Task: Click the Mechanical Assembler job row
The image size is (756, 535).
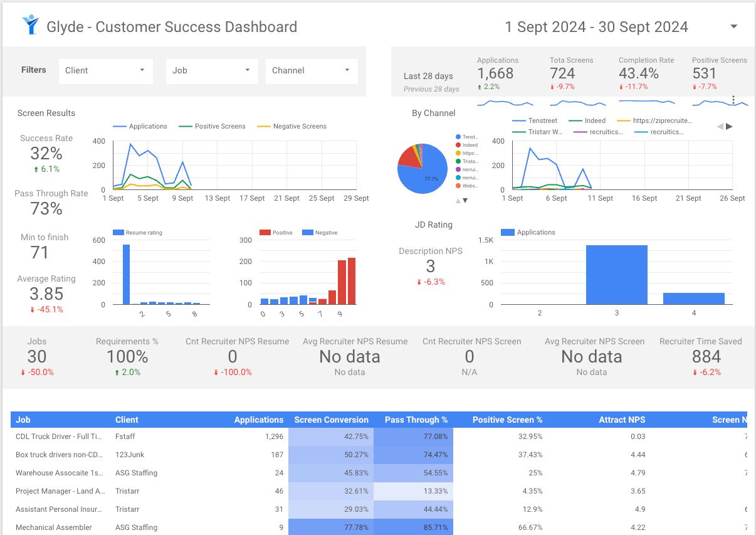Action: point(54,527)
